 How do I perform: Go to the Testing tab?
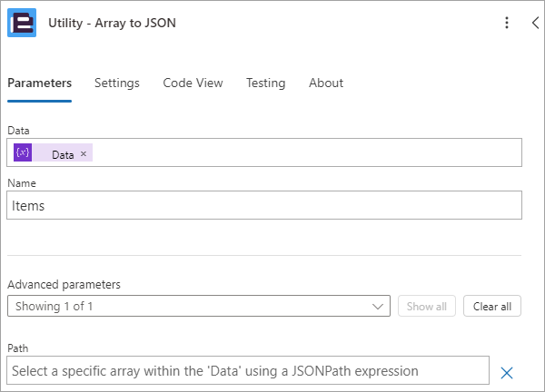[x=265, y=83]
